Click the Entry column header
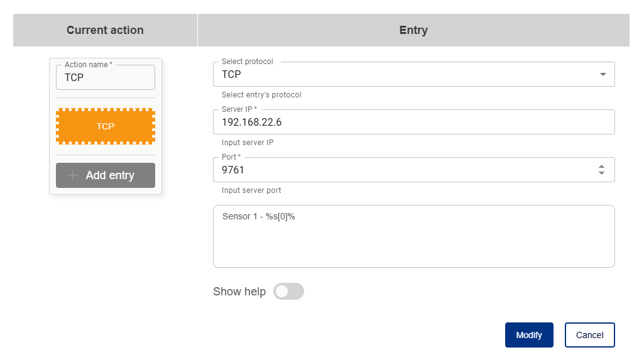The height and width of the screenshot is (362, 644). [413, 30]
